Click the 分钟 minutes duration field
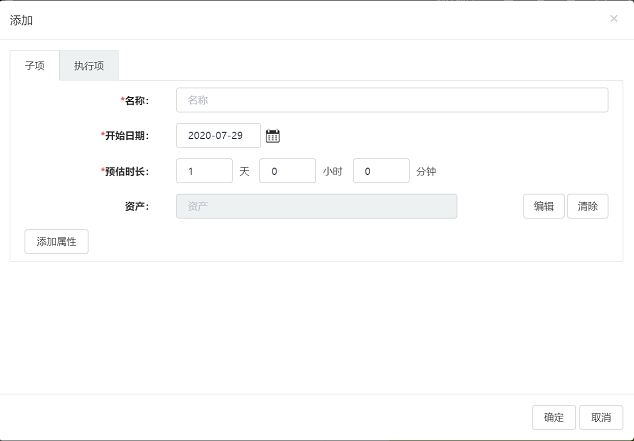This screenshot has height=441, width=634. click(381, 171)
